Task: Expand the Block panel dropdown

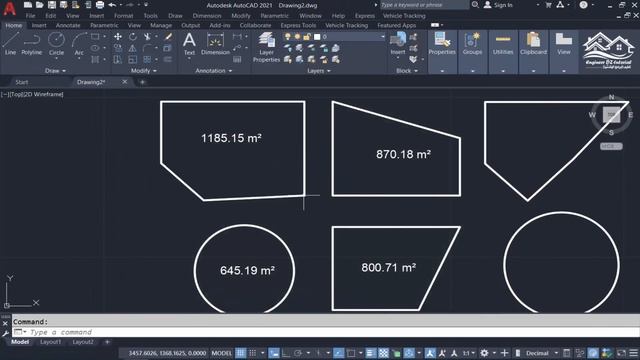Action: click(407, 71)
